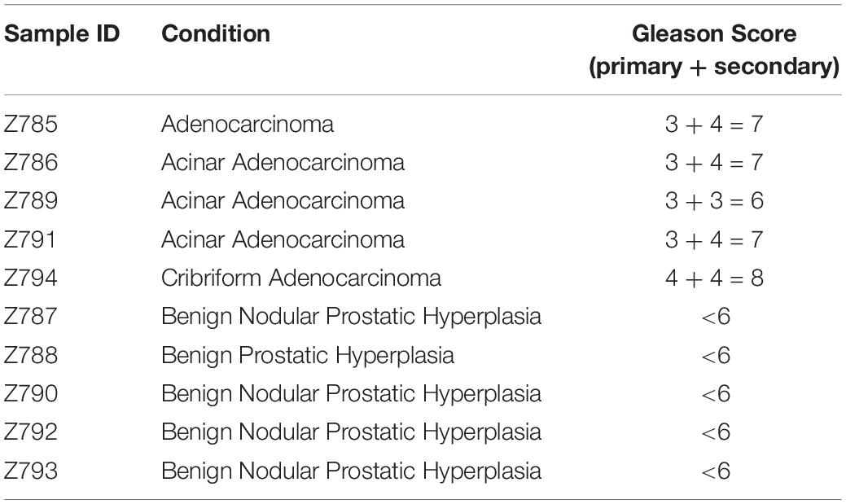Select sample ID Z785
This screenshot has width=846, height=504.
[31, 124]
